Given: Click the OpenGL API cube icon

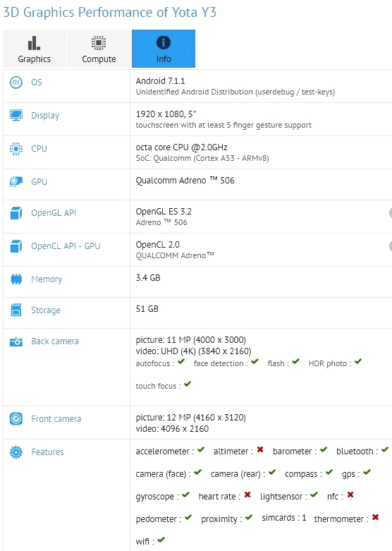Looking at the screenshot, I should pos(16,213).
